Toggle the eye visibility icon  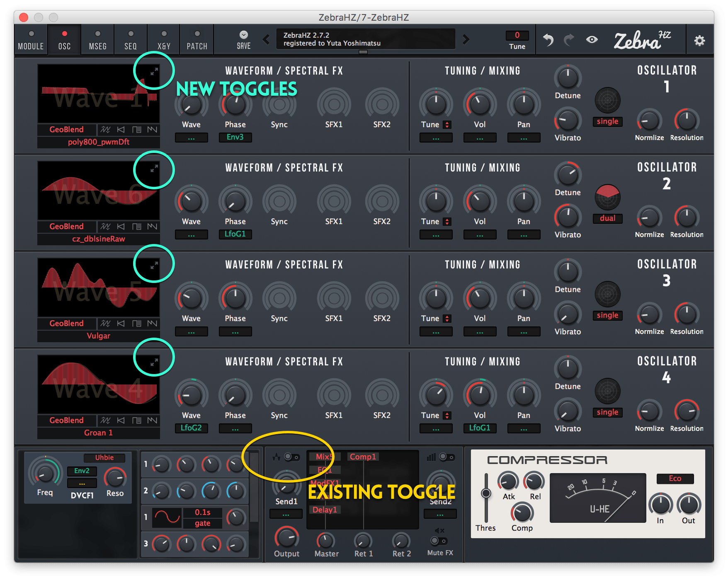592,40
